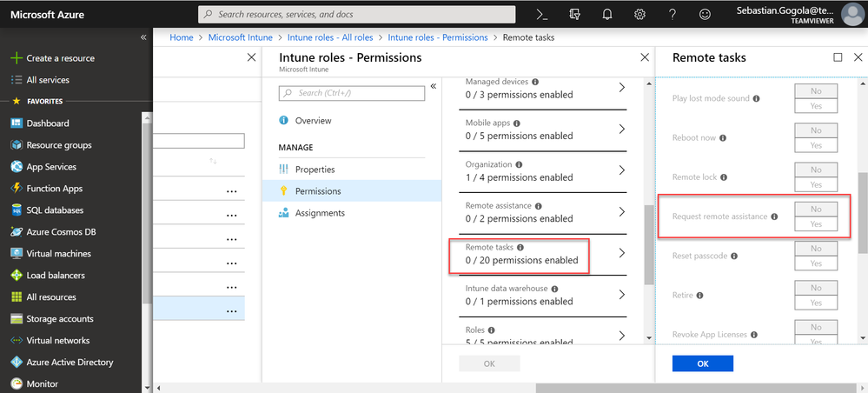This screenshot has height=393, width=868.
Task: Click the green plus Create a resource icon
Action: coord(16,58)
